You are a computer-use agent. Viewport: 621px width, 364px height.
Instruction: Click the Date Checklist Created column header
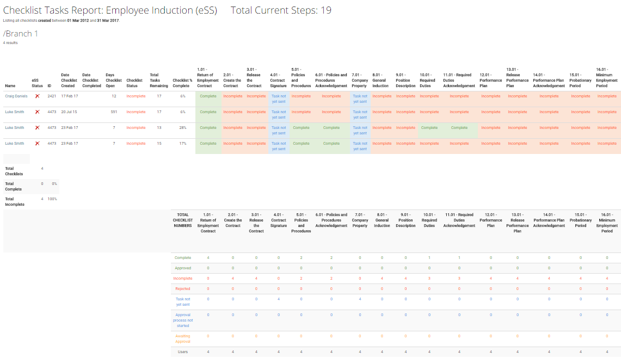coord(69,81)
